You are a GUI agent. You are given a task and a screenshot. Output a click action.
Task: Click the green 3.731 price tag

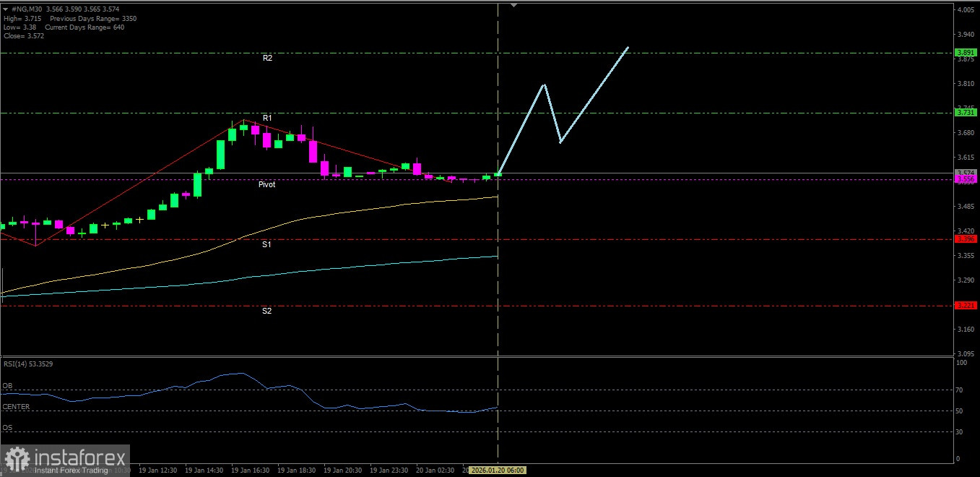965,113
